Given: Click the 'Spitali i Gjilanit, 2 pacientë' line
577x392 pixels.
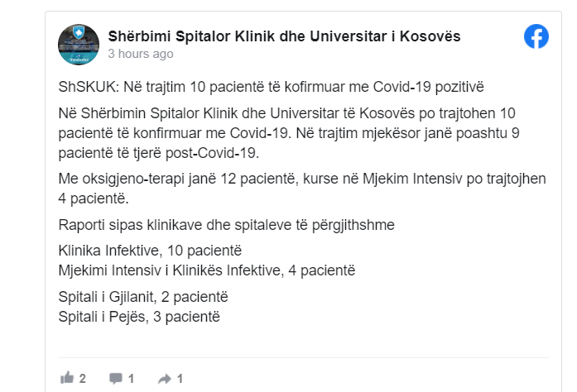Looking at the screenshot, I should (x=143, y=297).
